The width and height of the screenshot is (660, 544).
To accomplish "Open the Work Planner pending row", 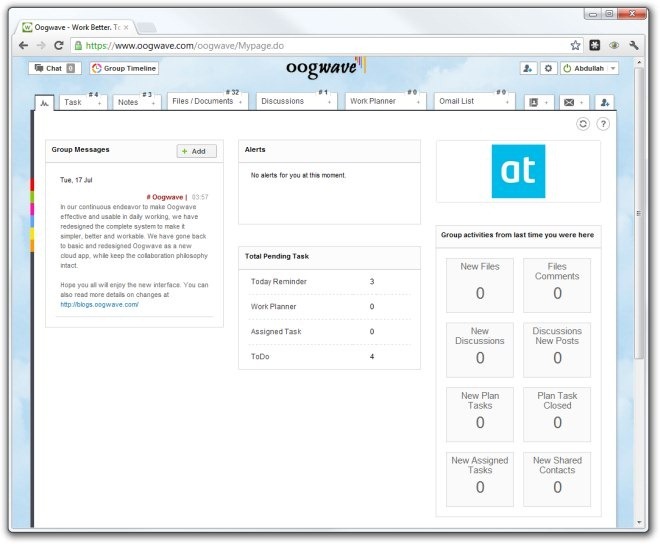I will [329, 307].
